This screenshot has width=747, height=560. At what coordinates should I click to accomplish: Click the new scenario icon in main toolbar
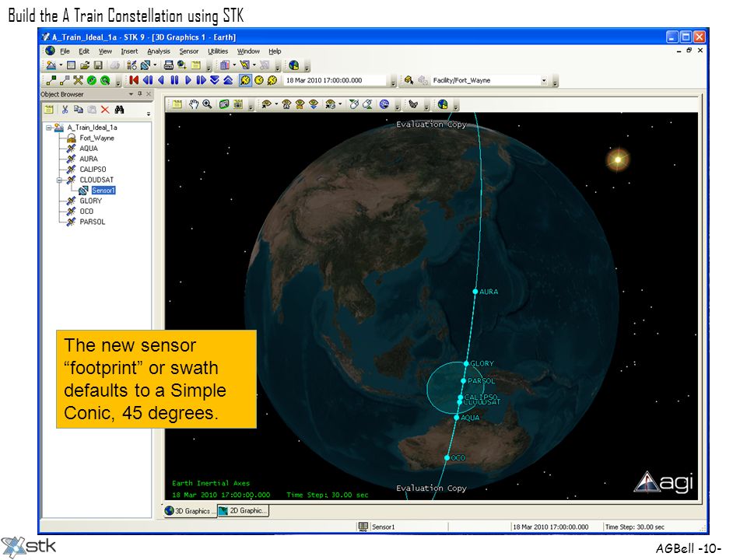[x=51, y=65]
